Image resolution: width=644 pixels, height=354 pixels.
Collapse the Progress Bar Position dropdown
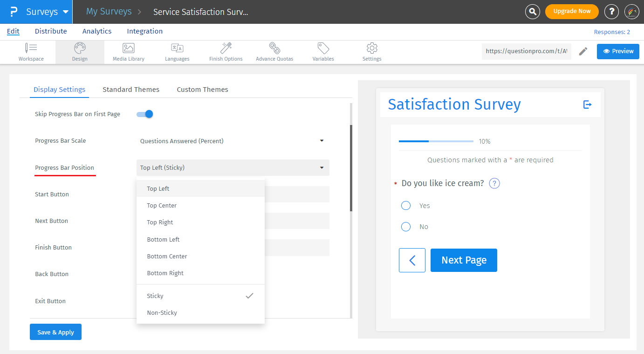pos(232,168)
